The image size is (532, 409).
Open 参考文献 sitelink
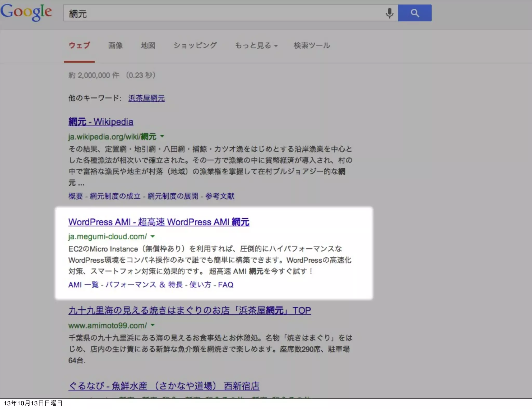(220, 196)
